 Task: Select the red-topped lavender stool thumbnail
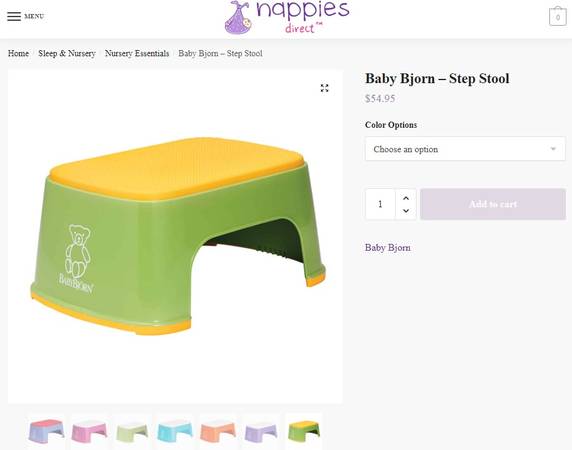tap(46, 431)
